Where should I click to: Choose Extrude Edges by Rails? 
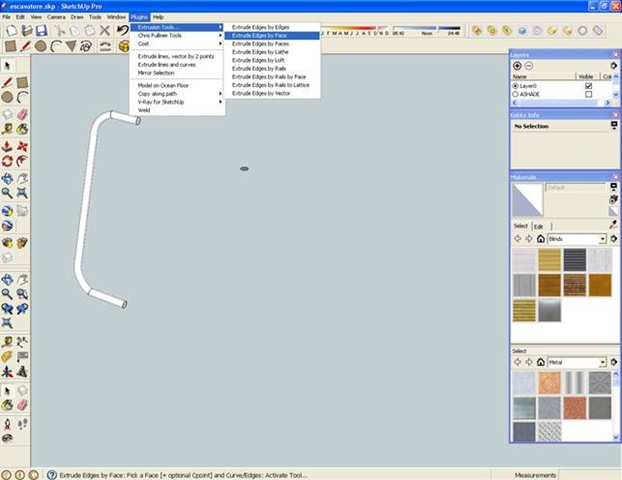pos(260,68)
